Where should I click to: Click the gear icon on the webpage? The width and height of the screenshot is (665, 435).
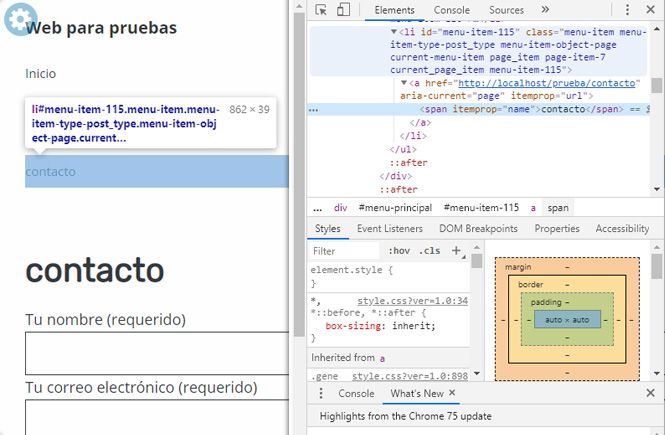pos(20,19)
